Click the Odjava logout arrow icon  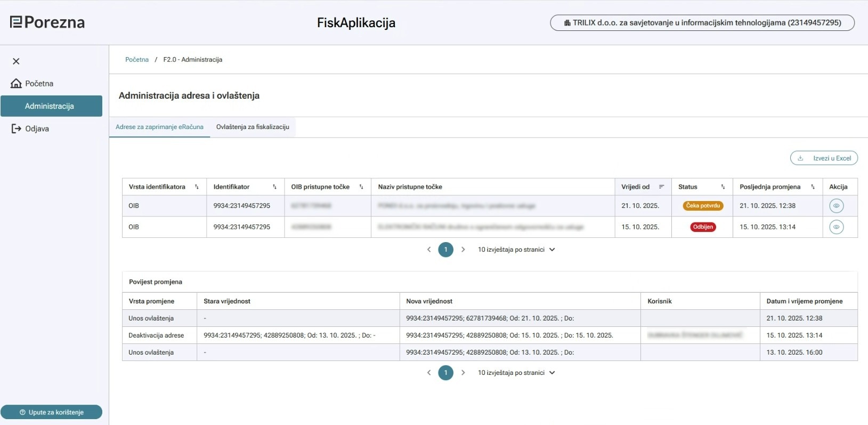[x=17, y=129]
